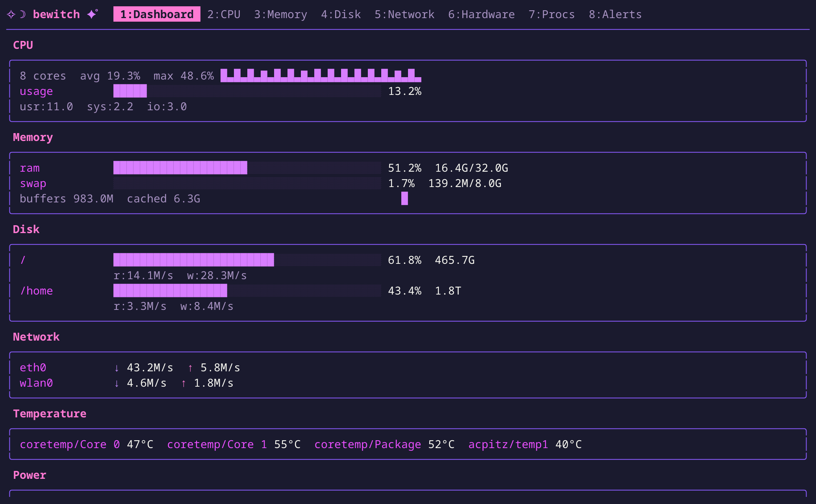Screen dimensions: 816x504
Task: Click the Power section heading
Action: [30, 475]
